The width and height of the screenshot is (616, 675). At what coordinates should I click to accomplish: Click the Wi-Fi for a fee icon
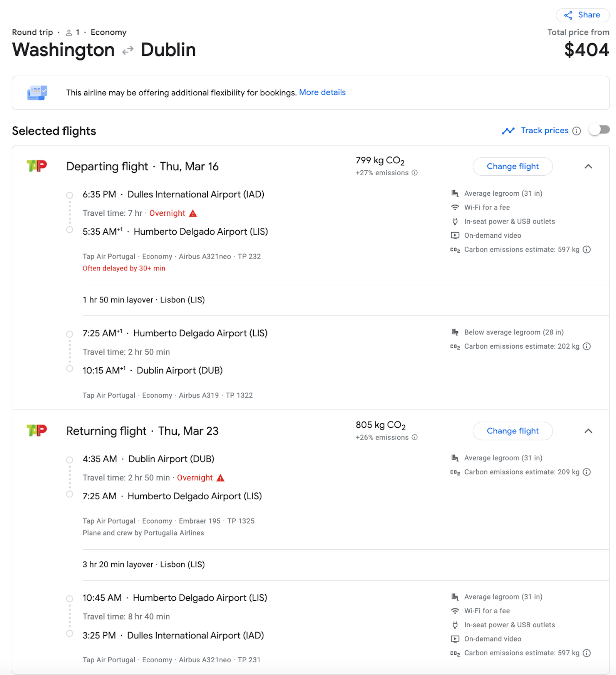455,207
